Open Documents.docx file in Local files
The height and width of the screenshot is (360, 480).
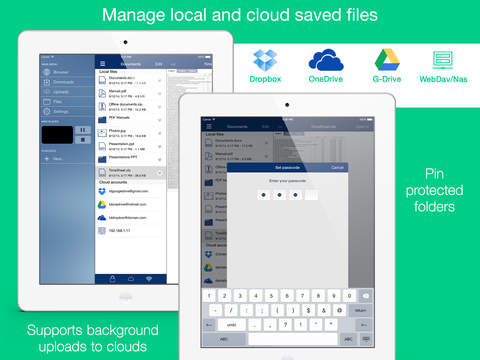131,80
